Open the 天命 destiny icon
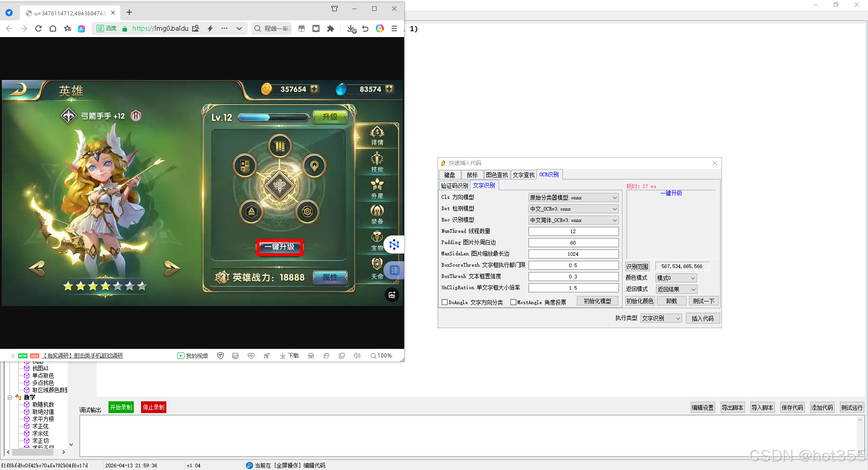Screen dimensions: 868x470 377,269
